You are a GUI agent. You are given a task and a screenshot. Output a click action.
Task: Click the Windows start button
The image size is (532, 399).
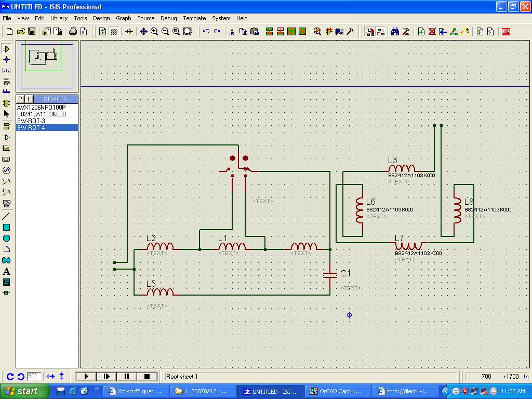tap(22, 391)
